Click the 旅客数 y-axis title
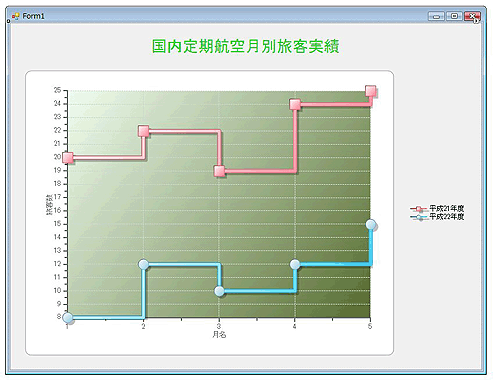The image size is (500, 380). 49,204
